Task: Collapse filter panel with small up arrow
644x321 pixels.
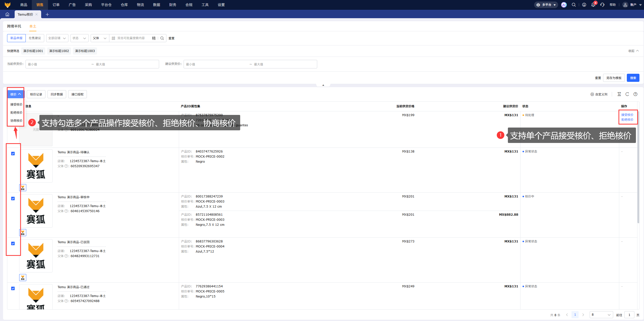Action: click(x=323, y=85)
